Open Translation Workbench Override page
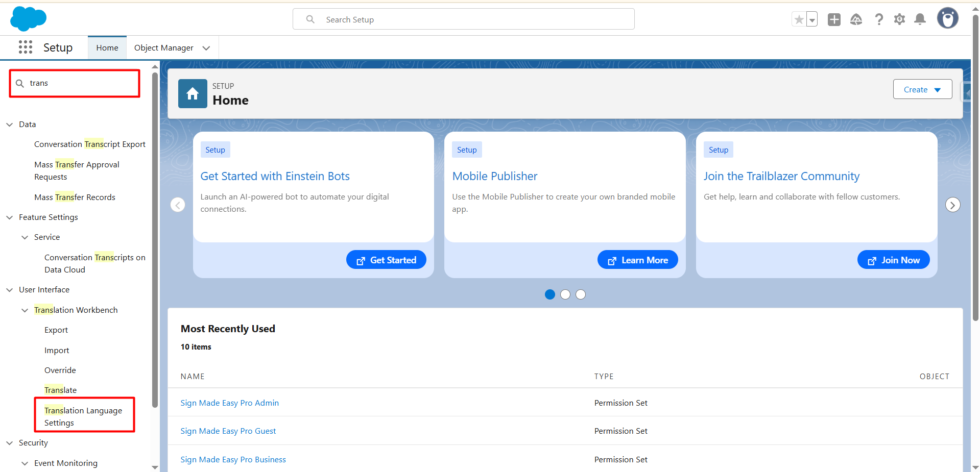This screenshot has width=980, height=472. [60, 370]
